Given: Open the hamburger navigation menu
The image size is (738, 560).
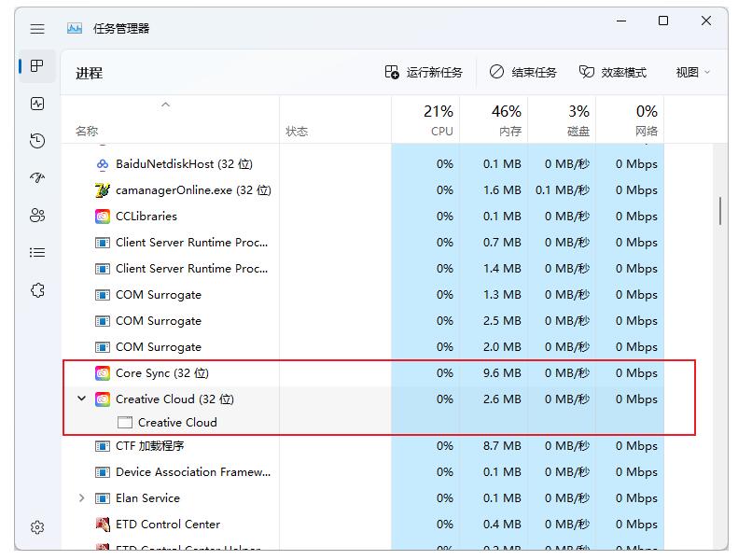Looking at the screenshot, I should (37, 29).
